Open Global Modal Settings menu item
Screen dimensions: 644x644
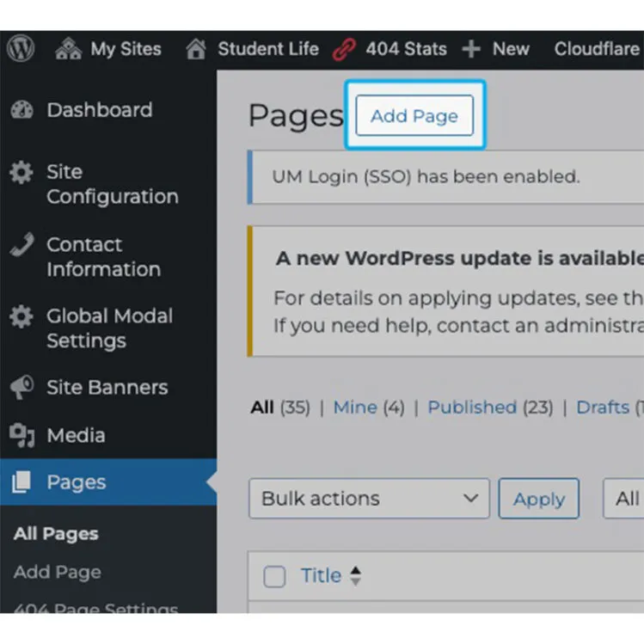pyautogui.click(x=108, y=328)
